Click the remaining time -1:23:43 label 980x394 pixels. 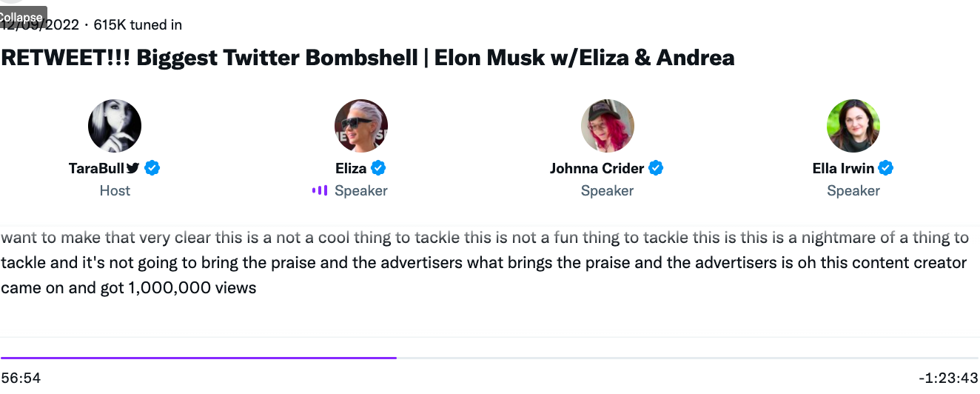948,378
